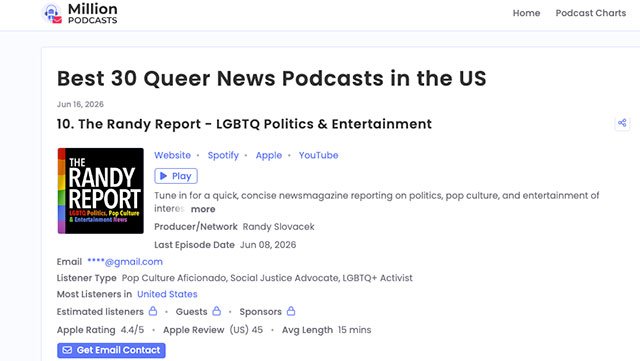Play The Randy Report episode
640x361 pixels.
176,176
